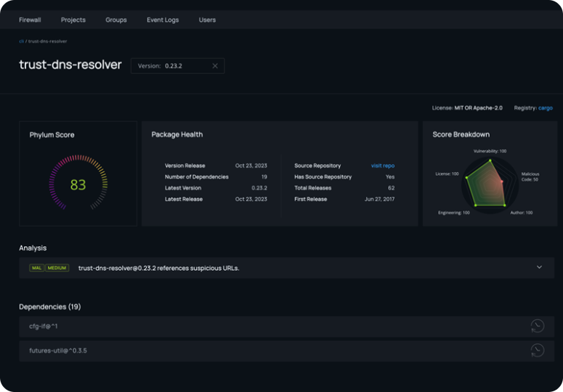Follow the cargo registry link

pyautogui.click(x=545, y=108)
